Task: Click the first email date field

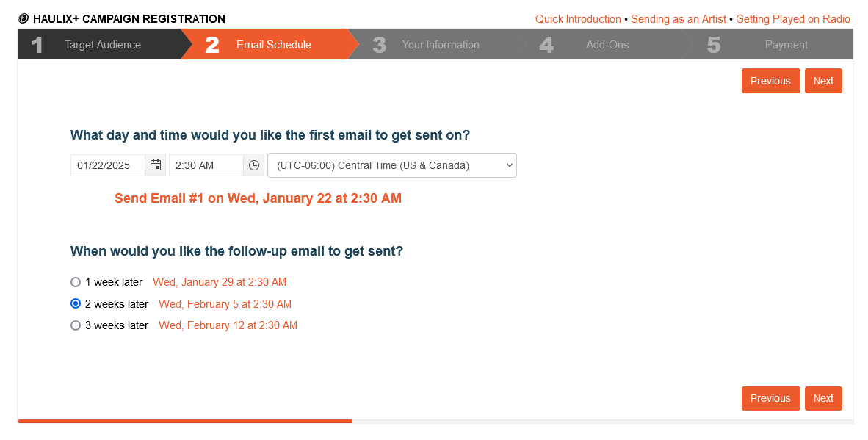Action: pos(108,165)
